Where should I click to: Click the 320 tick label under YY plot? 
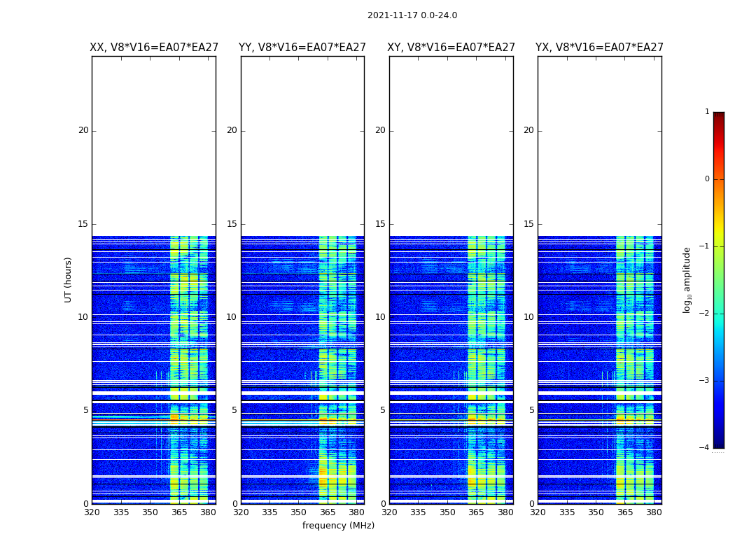241,512
